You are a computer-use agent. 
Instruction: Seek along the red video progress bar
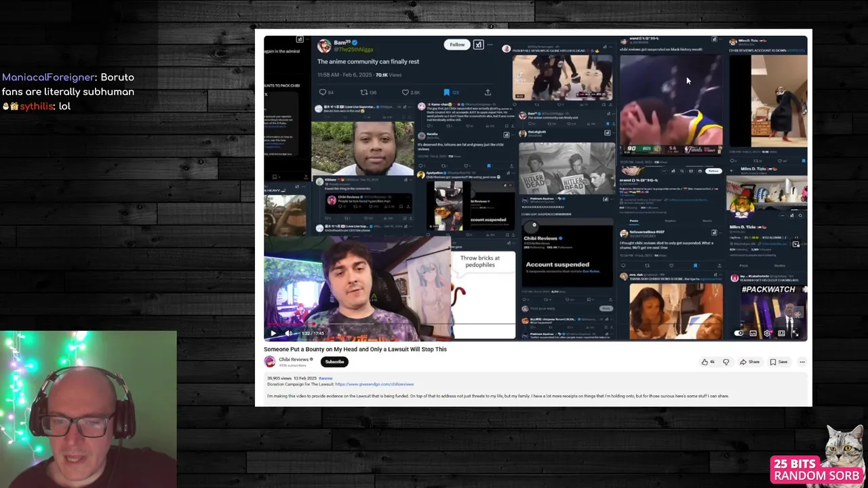coord(535,325)
